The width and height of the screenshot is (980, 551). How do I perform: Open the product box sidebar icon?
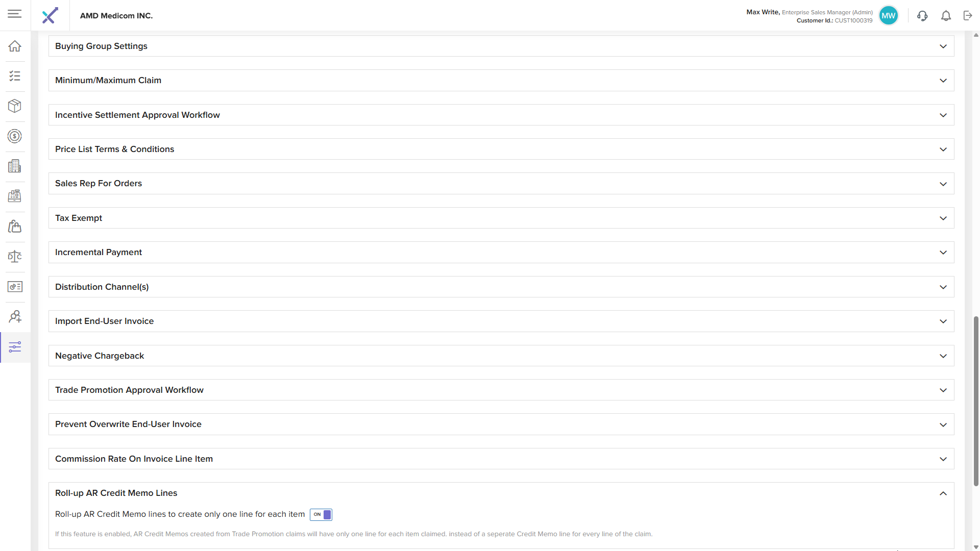(x=15, y=106)
